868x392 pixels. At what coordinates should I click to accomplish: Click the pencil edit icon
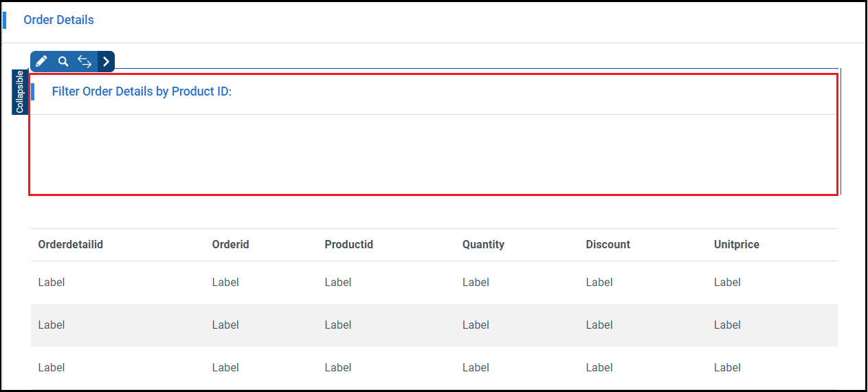pos(41,61)
